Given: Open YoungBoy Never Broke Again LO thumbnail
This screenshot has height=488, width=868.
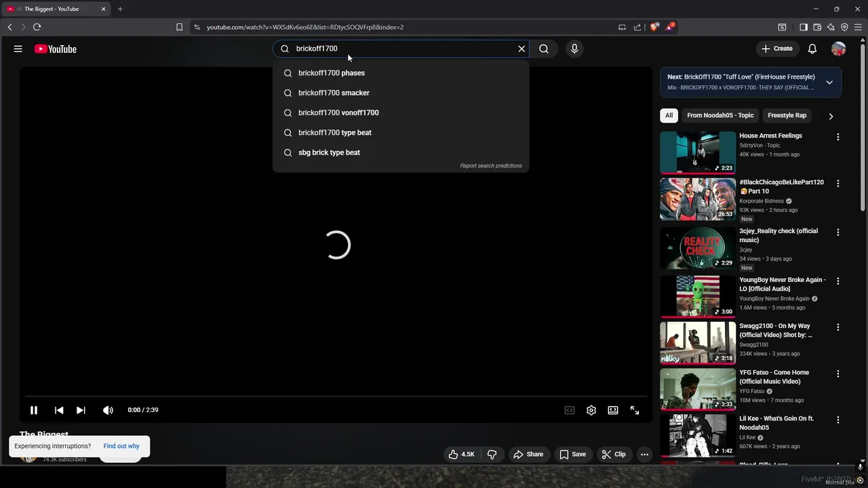Looking at the screenshot, I should pyautogui.click(x=698, y=296).
